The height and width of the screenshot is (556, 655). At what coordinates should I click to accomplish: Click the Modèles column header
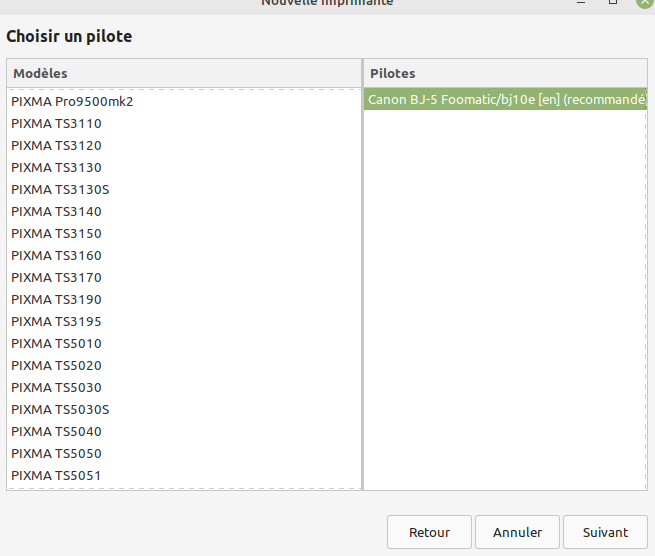[x=184, y=74]
